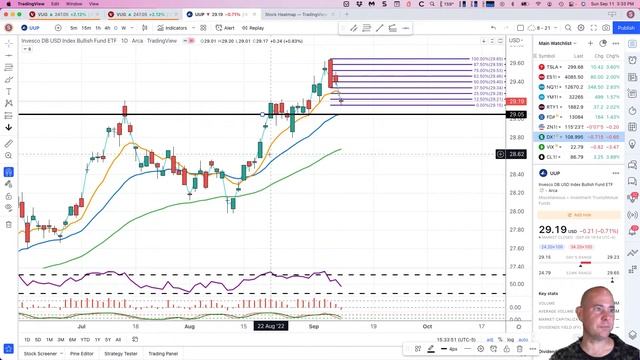
Task: Create an Alert
Action: 225,28
